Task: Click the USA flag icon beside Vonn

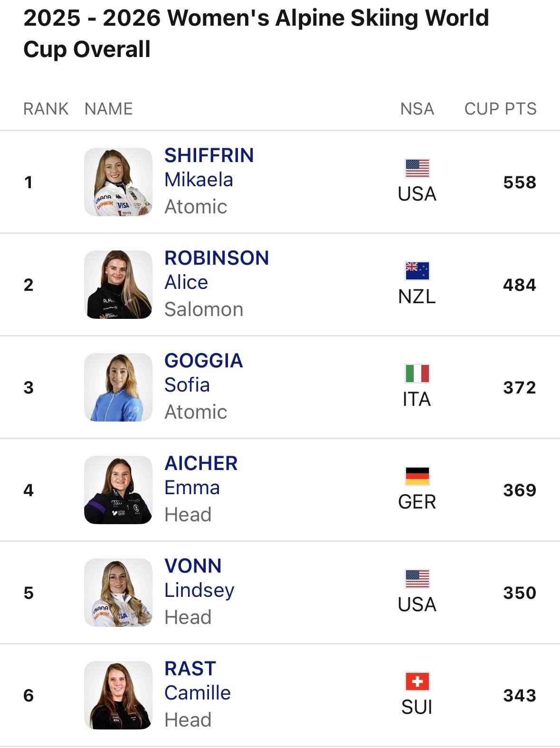Action: pyautogui.click(x=417, y=579)
